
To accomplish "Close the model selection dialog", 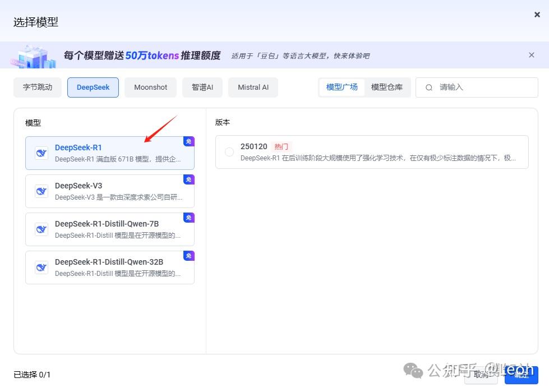I will pos(537,15).
